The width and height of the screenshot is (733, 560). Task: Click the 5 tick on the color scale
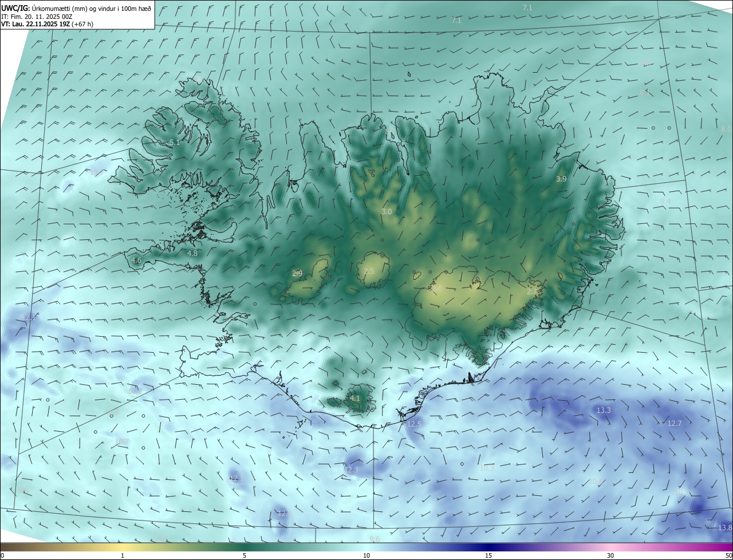[x=245, y=555]
